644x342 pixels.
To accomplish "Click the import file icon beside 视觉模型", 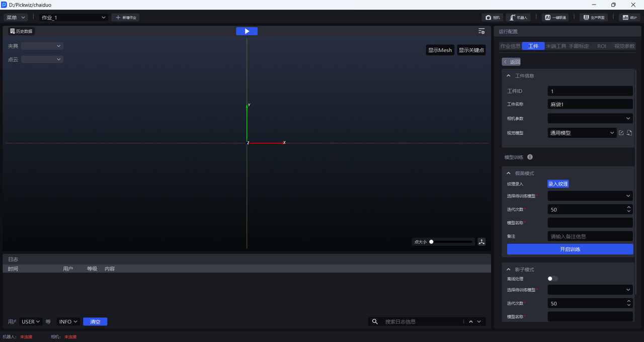I will point(629,133).
